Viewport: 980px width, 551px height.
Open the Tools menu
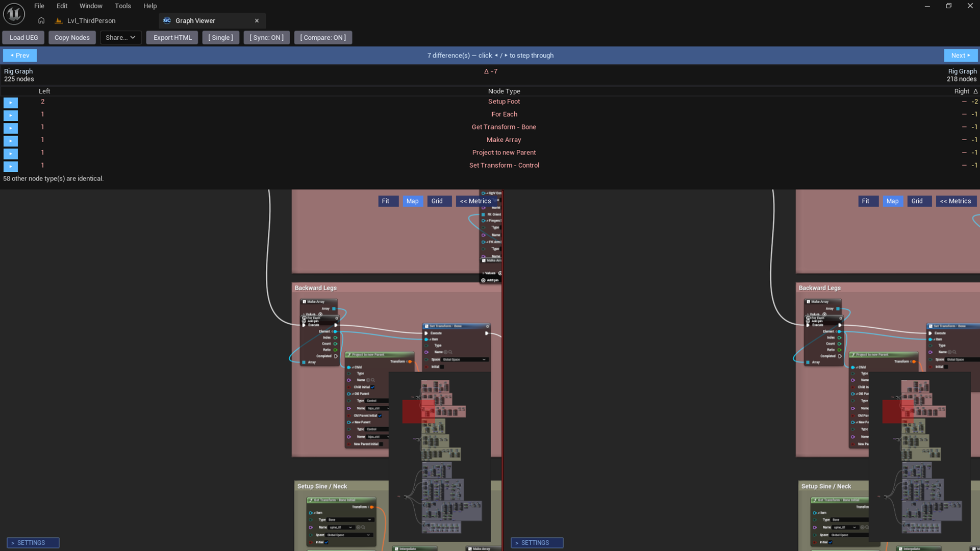[122, 6]
